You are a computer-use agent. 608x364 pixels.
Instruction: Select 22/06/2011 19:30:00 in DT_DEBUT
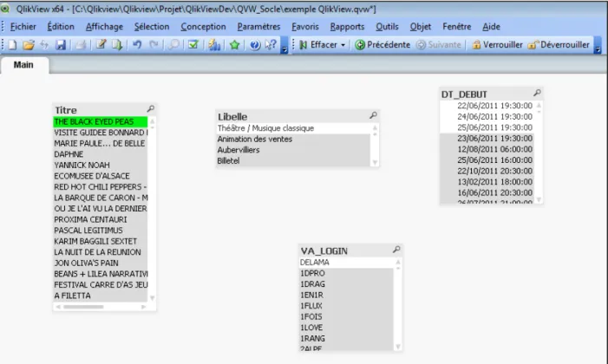tap(487, 106)
